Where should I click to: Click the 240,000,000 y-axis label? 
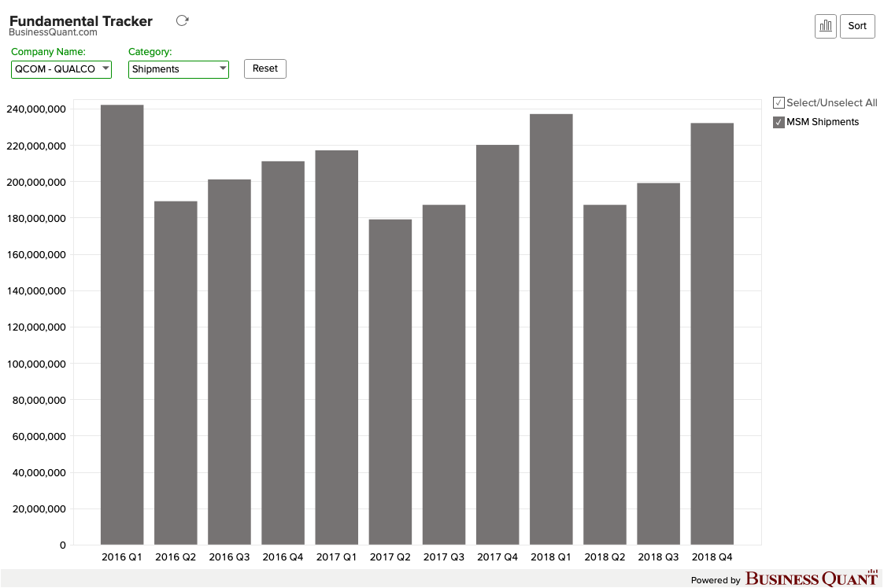(36, 109)
